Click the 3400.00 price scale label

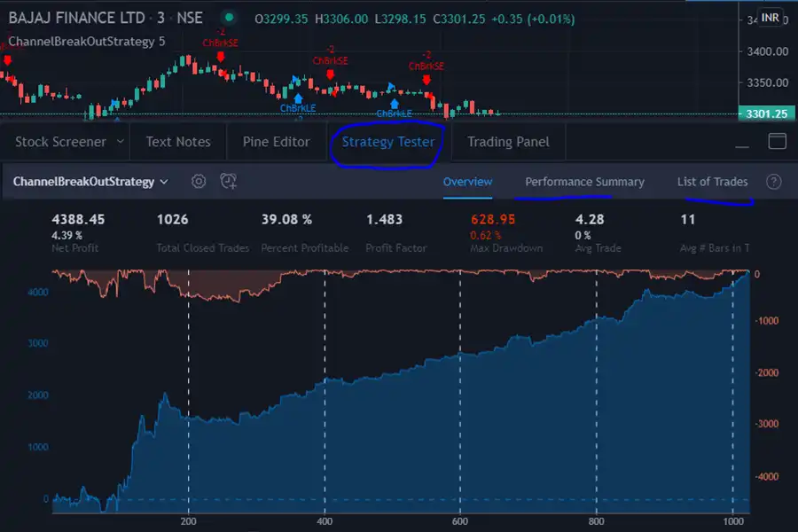(768, 51)
